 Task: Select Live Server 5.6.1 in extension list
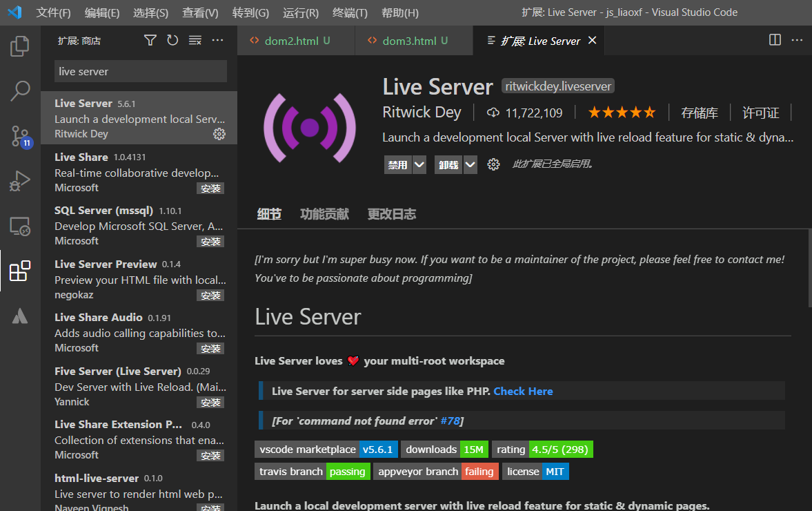[x=139, y=118]
